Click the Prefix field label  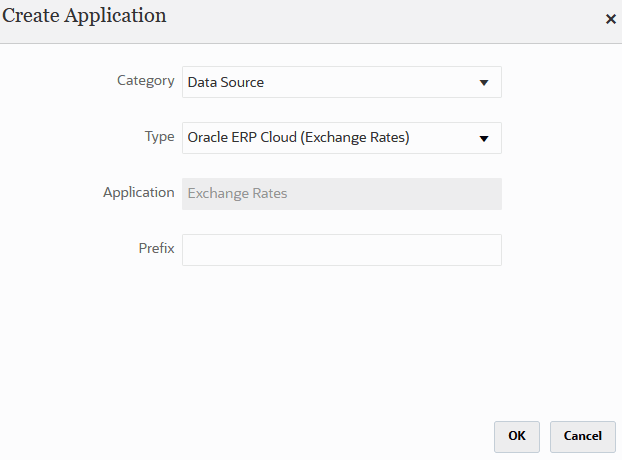click(x=156, y=248)
